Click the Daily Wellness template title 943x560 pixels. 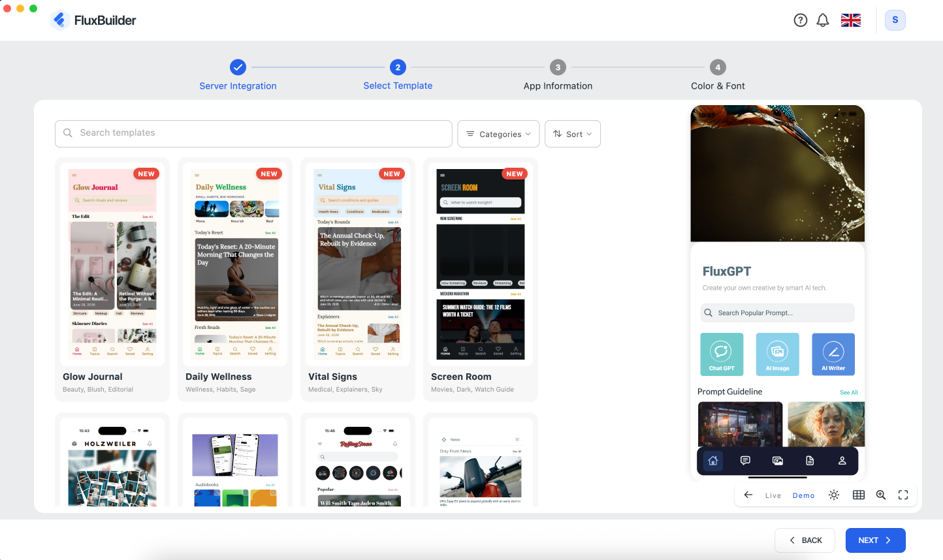pyautogui.click(x=219, y=377)
